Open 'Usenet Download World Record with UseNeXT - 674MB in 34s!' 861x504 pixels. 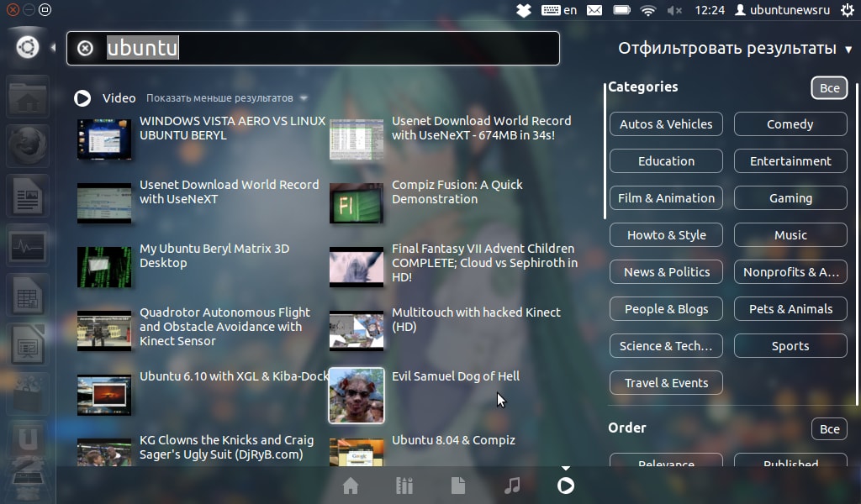(482, 128)
